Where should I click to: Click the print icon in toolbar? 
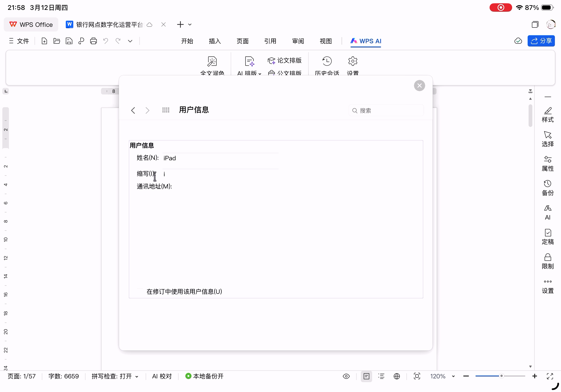(93, 41)
